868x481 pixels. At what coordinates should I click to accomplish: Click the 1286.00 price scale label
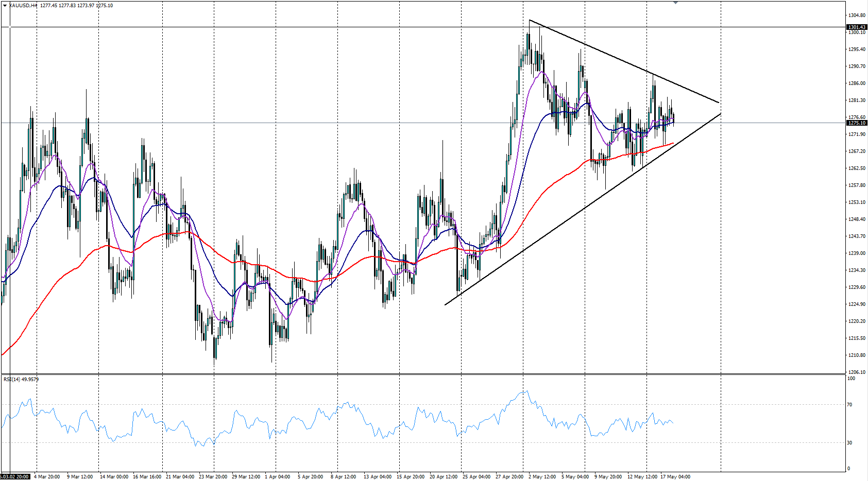point(857,83)
